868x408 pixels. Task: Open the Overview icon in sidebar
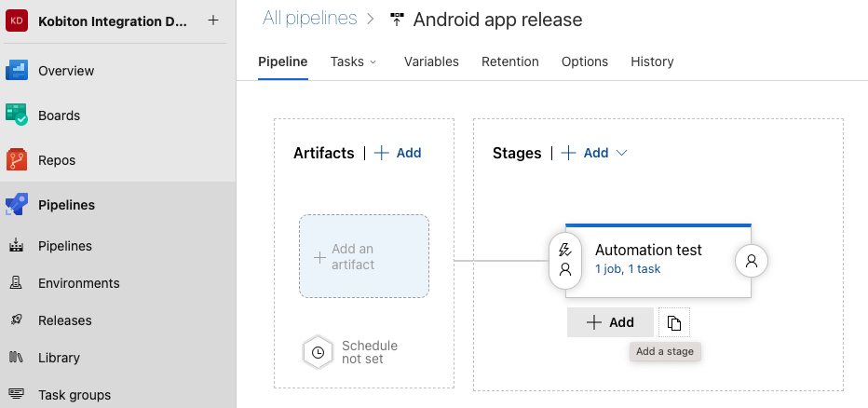coord(17,71)
